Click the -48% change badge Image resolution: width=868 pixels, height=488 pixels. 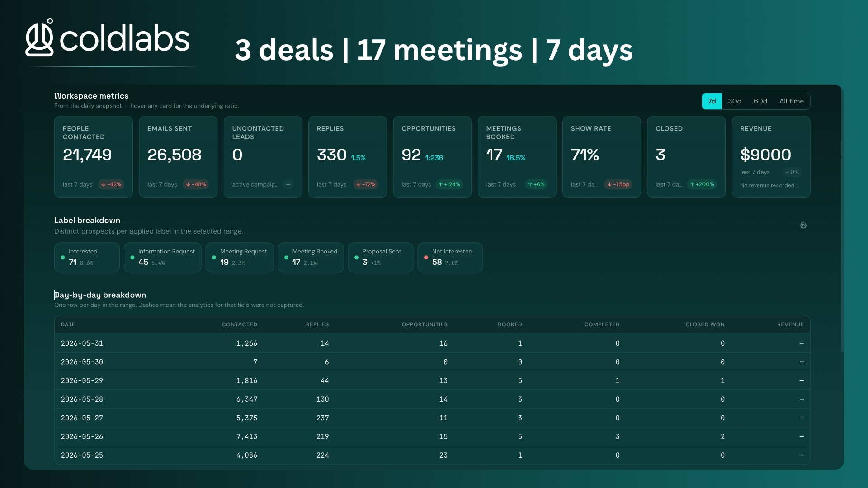click(196, 184)
